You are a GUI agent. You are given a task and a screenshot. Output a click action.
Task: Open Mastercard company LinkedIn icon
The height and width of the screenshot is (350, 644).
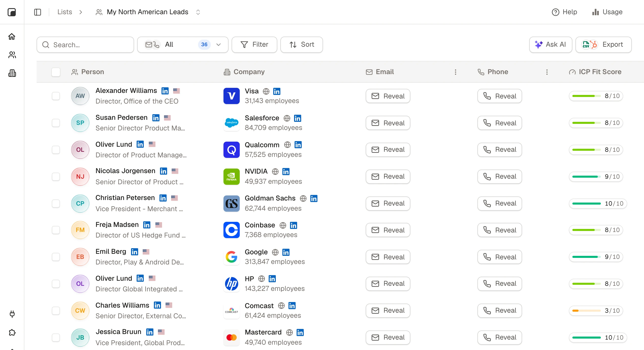300,332
